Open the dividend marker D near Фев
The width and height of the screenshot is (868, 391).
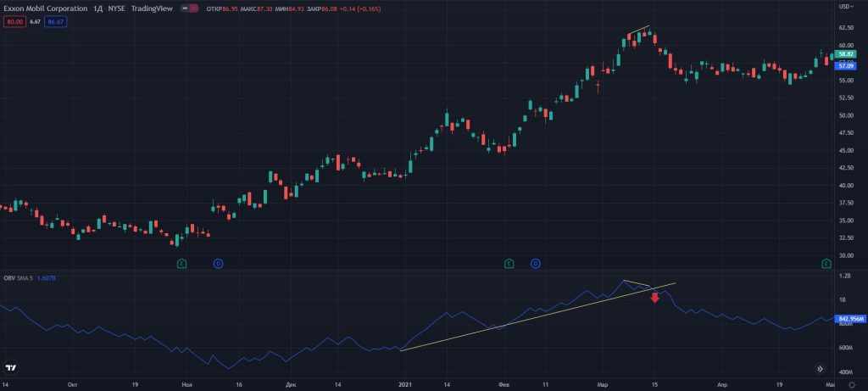[536, 264]
